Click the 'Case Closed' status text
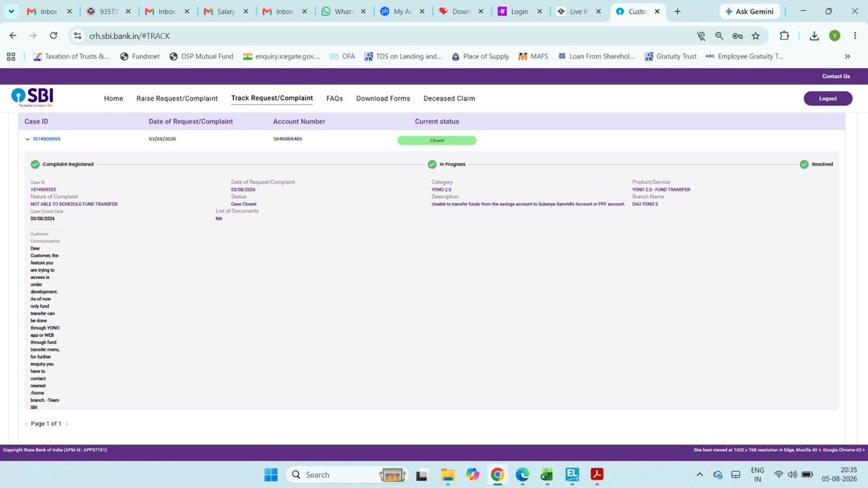868x488 pixels. point(244,204)
